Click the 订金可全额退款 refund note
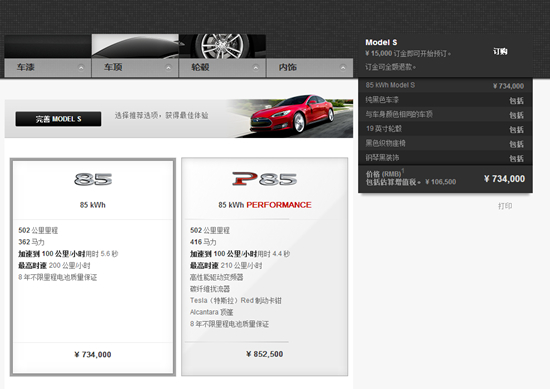550x389 pixels. click(x=390, y=67)
